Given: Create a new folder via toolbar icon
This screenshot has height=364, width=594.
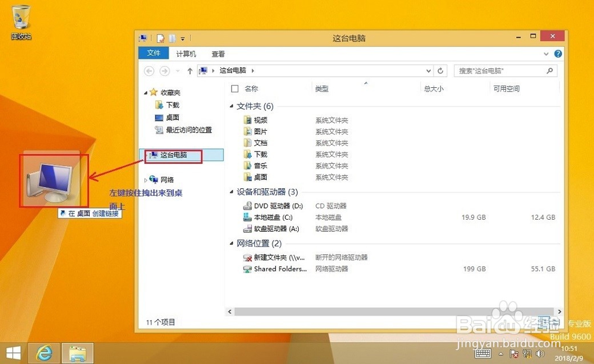Looking at the screenshot, I should 172,38.
